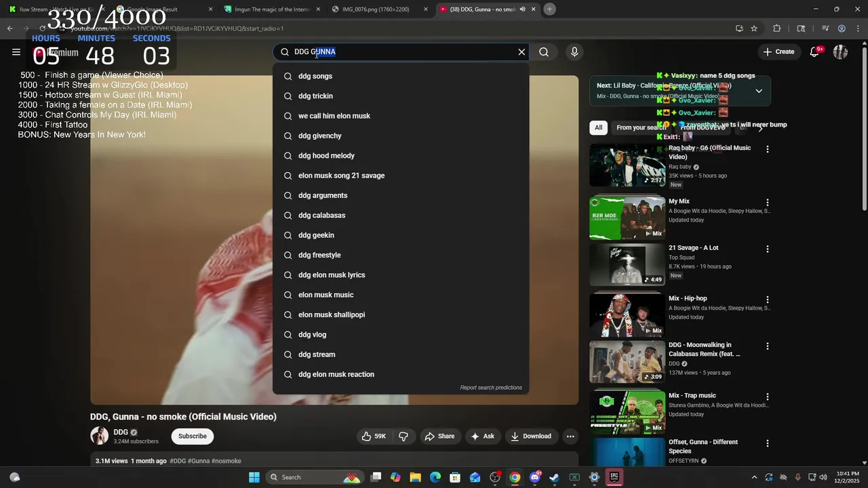Click taskbar volume speaker icon
This screenshot has width=868, height=488.
[x=823, y=477]
